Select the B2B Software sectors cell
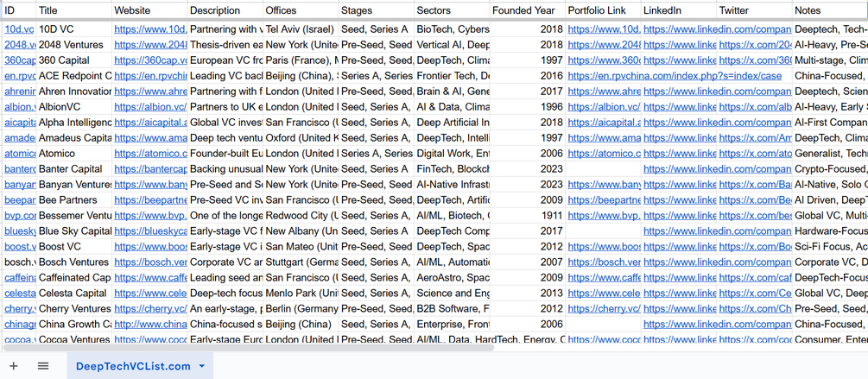Screen dimensions: 868x379 click(x=453, y=308)
